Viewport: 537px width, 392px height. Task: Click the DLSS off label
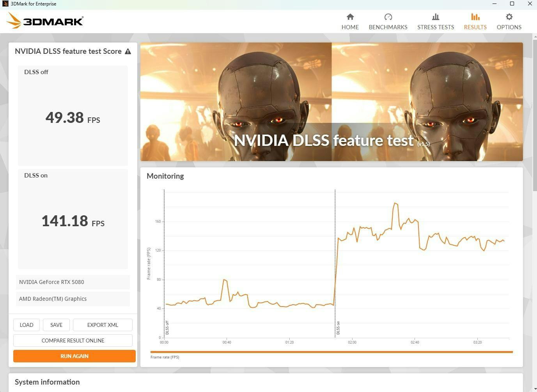point(36,72)
